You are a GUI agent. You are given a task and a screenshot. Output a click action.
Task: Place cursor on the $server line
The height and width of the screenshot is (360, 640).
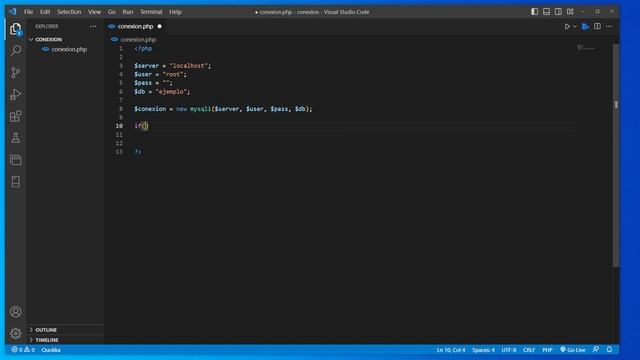pos(173,66)
